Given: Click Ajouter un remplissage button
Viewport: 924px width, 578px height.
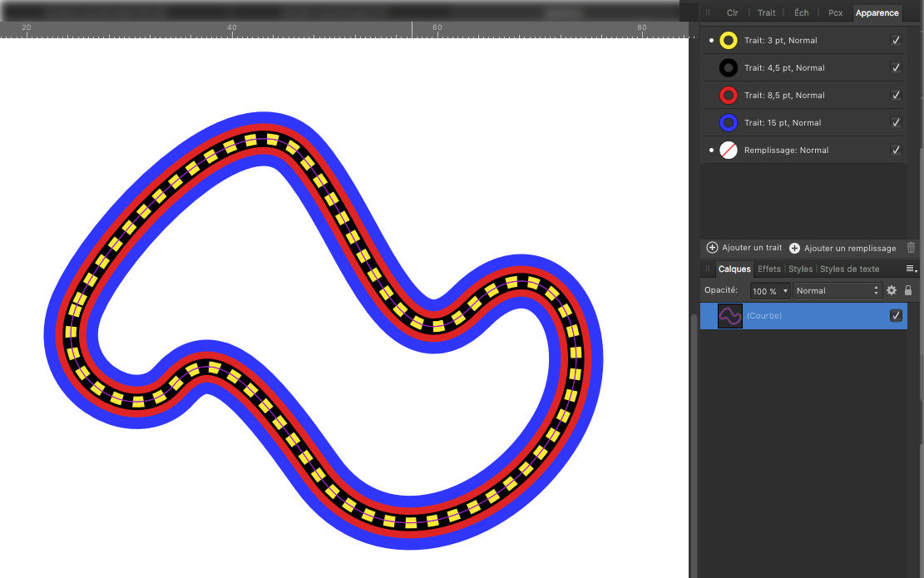Looking at the screenshot, I should click(842, 248).
